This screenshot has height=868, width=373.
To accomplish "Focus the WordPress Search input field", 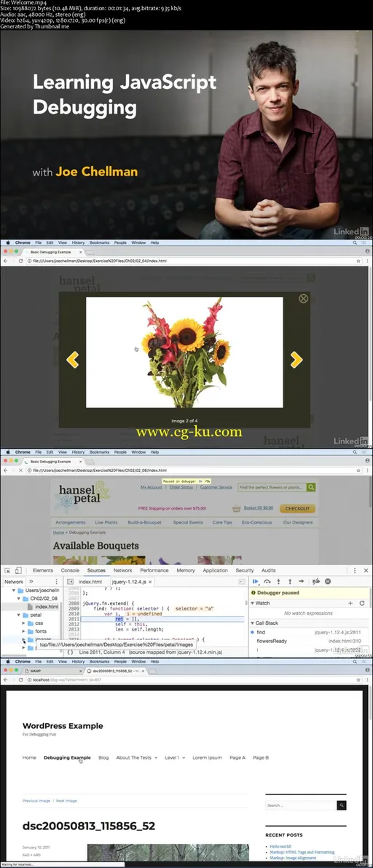I will tap(302, 805).
